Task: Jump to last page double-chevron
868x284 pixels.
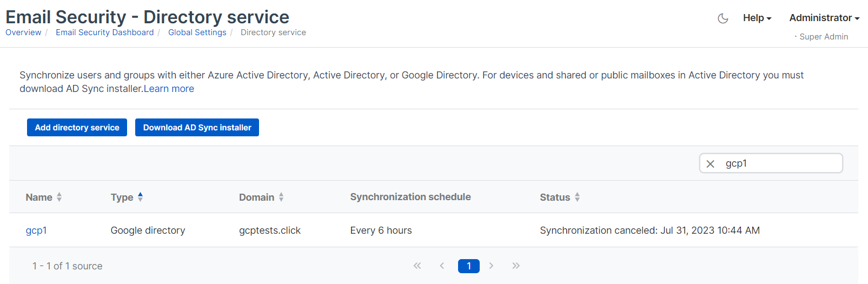Action: [x=516, y=266]
